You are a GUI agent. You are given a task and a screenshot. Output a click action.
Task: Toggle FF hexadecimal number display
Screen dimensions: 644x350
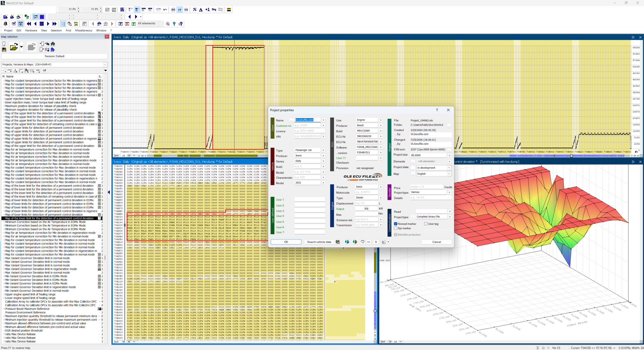[x=180, y=10]
